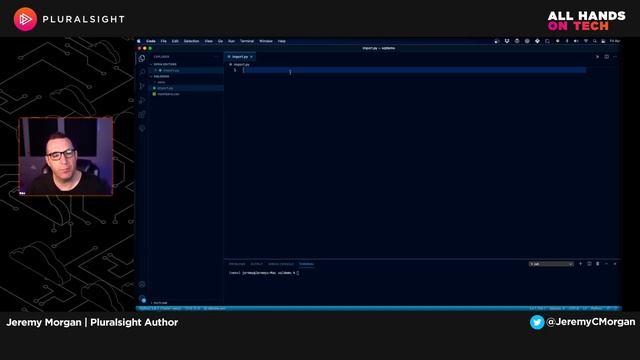Viewport: 640px width, 360px height.
Task: Add a new terminal with the plus icon
Action: tap(580, 264)
